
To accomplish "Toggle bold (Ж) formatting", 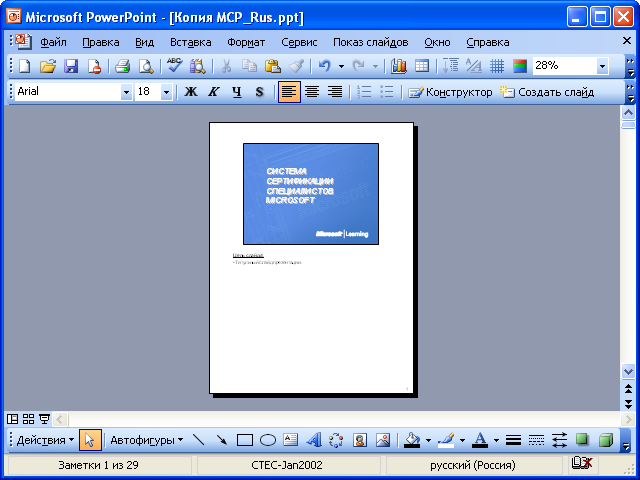I will click(191, 92).
